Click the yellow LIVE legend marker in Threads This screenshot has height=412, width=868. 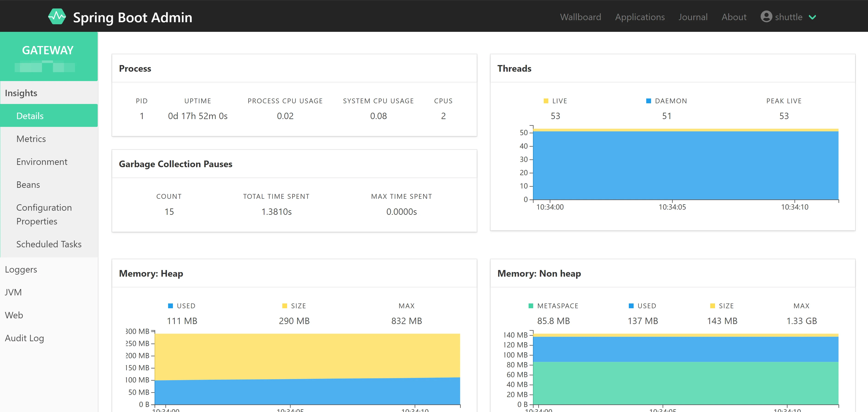pyautogui.click(x=546, y=101)
